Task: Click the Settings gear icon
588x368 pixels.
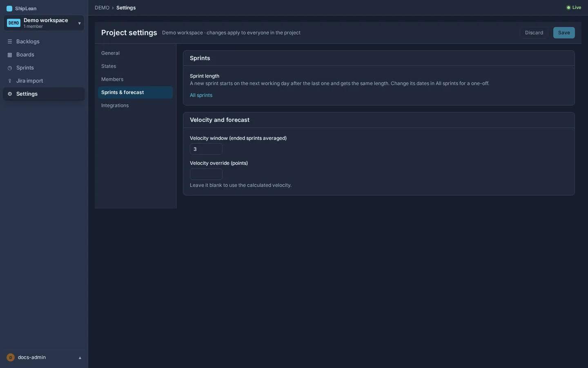Action: [x=10, y=94]
